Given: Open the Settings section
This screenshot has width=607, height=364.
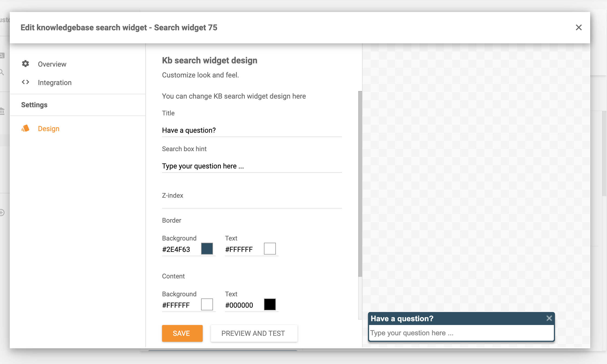Looking at the screenshot, I should [34, 105].
